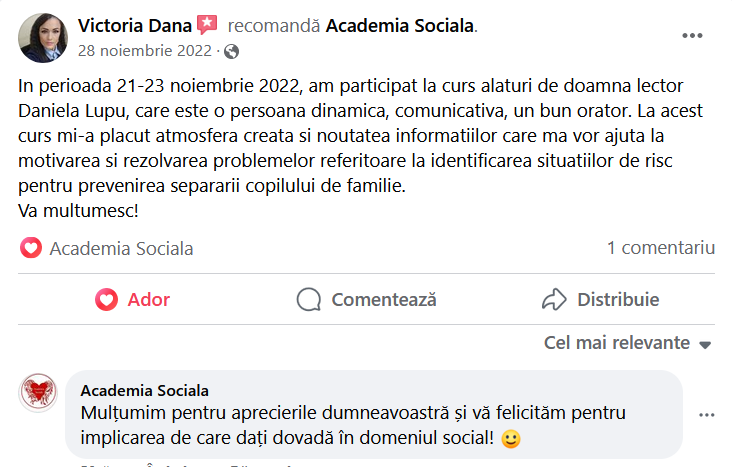Click the Distribuie share arrow icon

553,299
